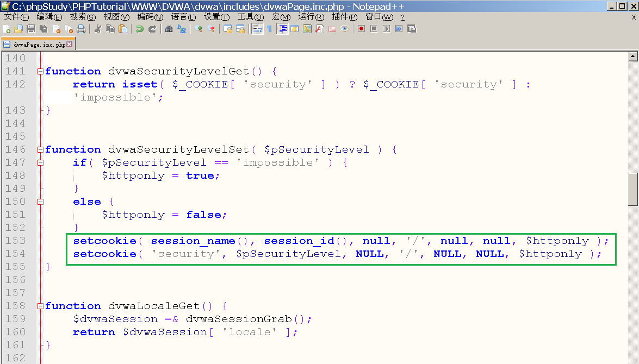Zoom out using the magnifier minus icon
The height and width of the screenshot is (364, 639).
click(211, 29)
